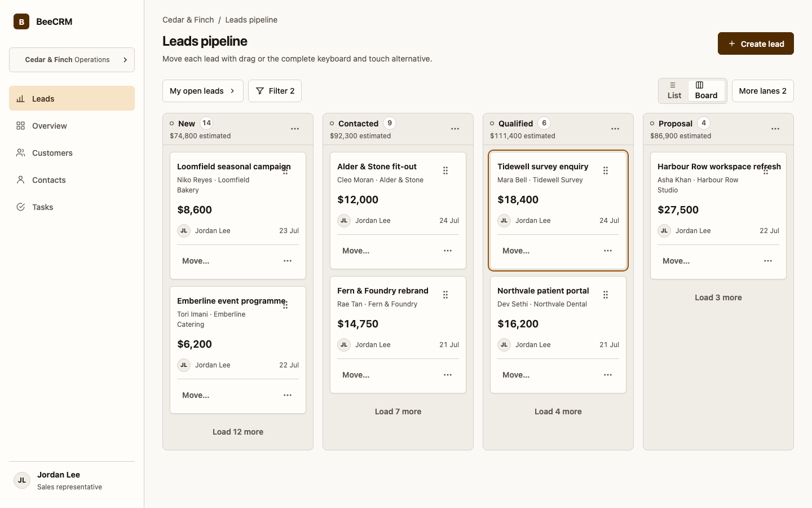Open Qualified lane options menu
Viewport: 812px width, 508px height.
click(x=615, y=129)
